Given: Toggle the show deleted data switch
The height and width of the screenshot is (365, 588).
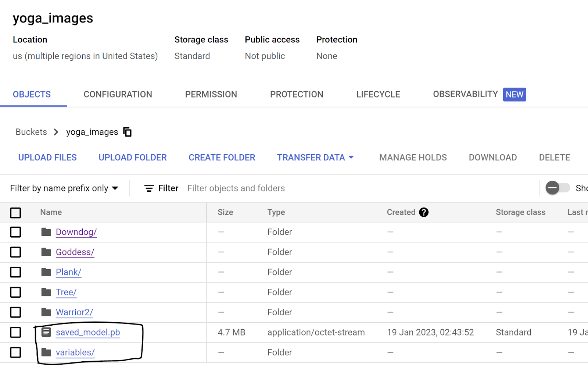Looking at the screenshot, I should (557, 188).
